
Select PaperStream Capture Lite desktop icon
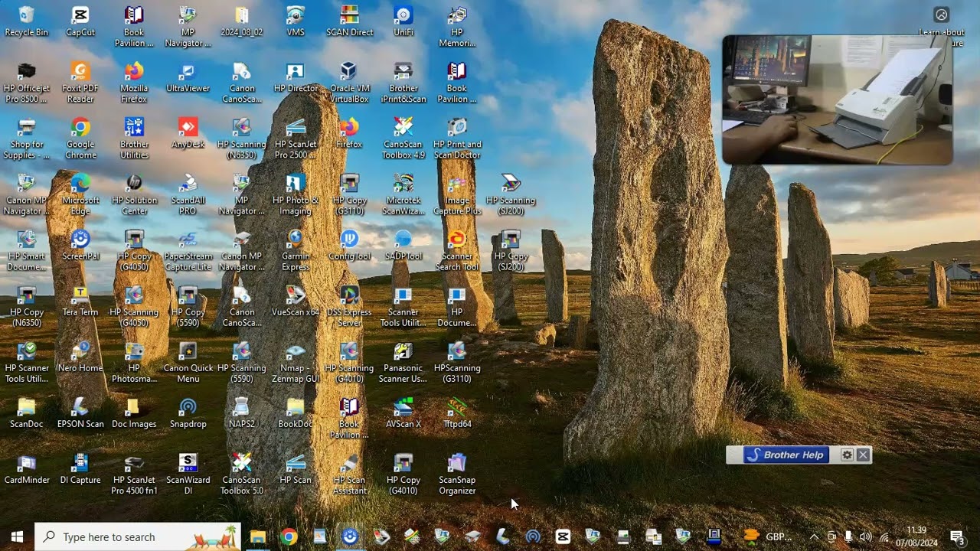(x=188, y=250)
